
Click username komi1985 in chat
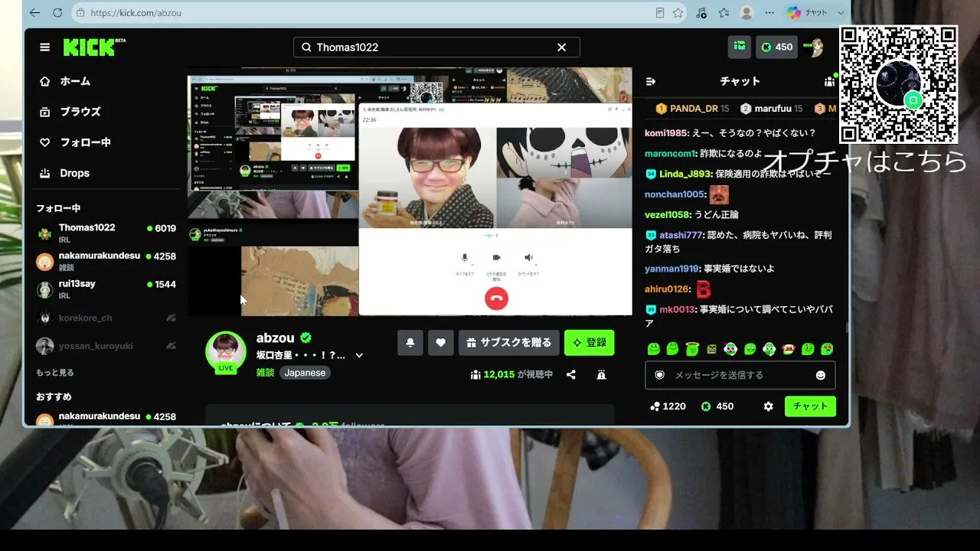(x=667, y=133)
